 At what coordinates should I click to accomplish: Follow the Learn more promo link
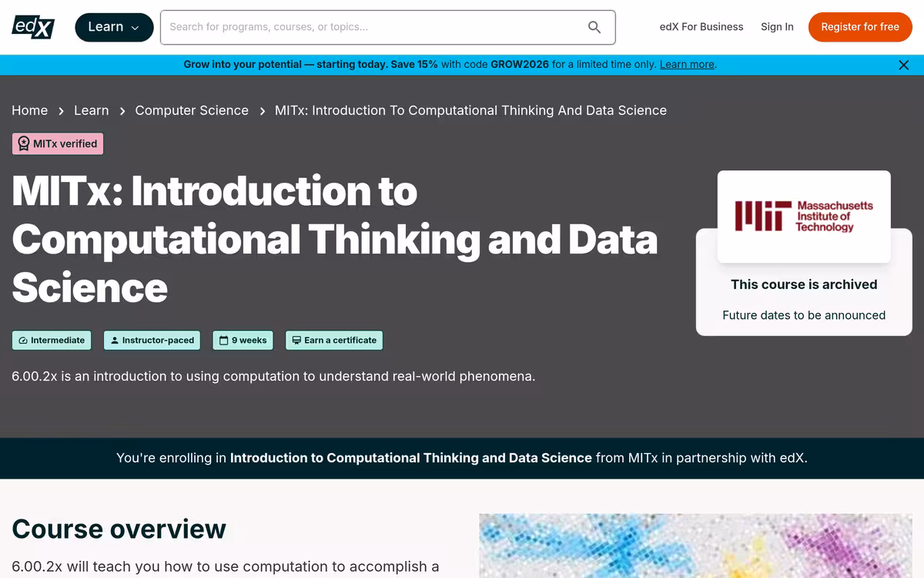pyautogui.click(x=687, y=65)
